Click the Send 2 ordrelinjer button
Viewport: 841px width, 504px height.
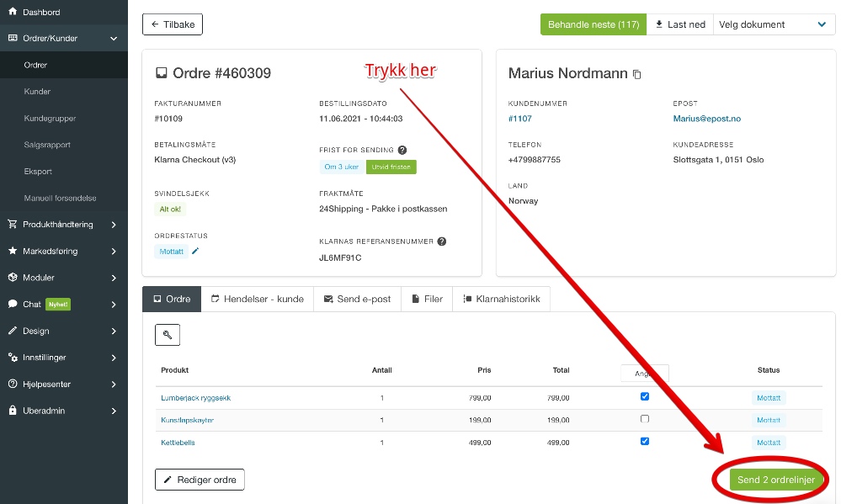click(x=775, y=480)
